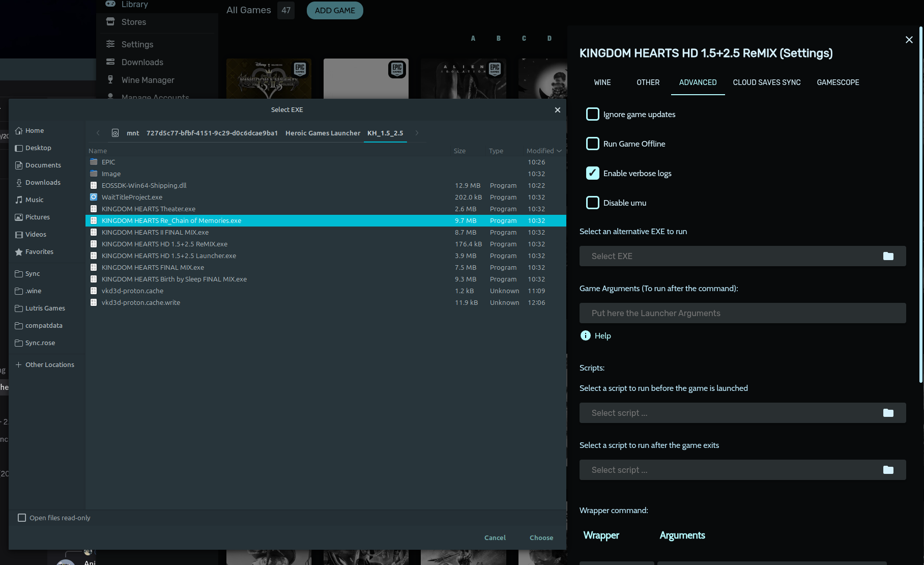
Task: Click the folder icon in Select EXE field
Action: pos(888,256)
